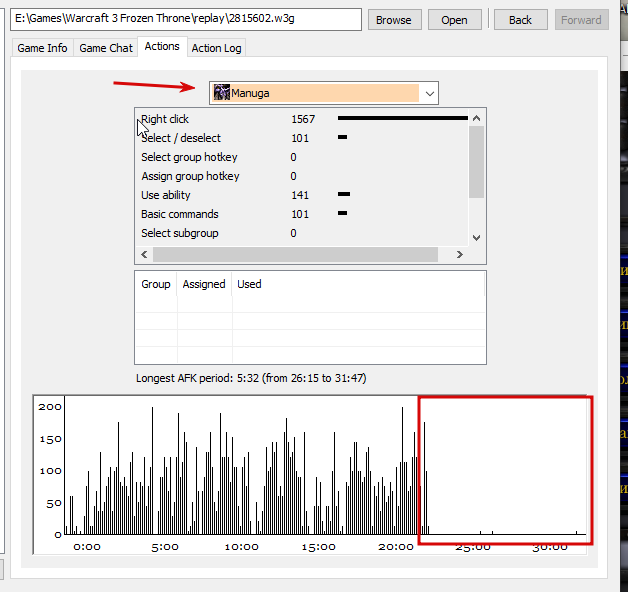
Task: Click the actions list scroll-up arrow
Action: [x=476, y=118]
